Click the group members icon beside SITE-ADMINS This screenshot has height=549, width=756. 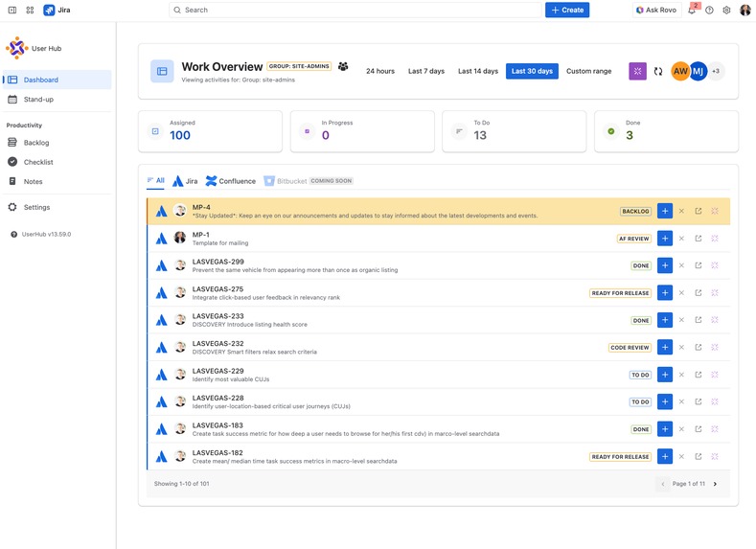(343, 66)
